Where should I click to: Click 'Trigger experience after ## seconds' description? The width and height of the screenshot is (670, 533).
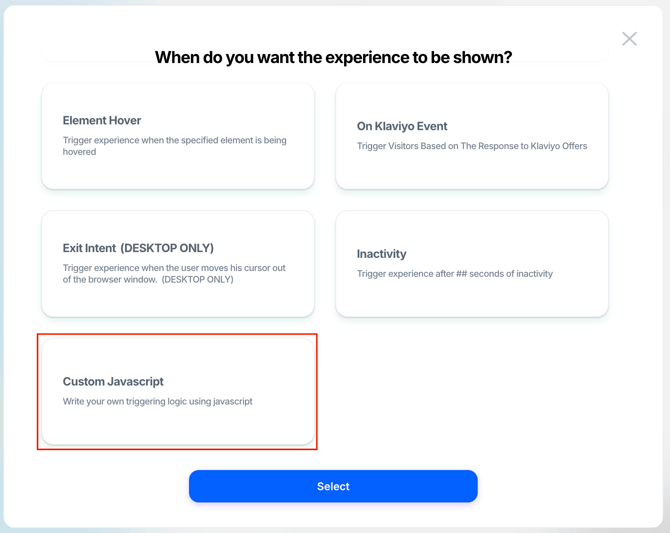tap(455, 274)
